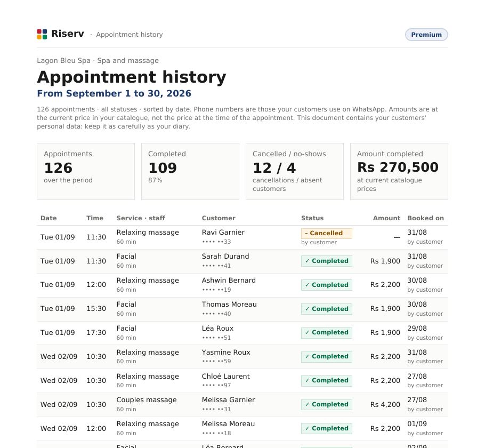Screen dimensions: 485x448
Task: Click Completed badge in Melissa Moreau row
Action: click(327, 428)
